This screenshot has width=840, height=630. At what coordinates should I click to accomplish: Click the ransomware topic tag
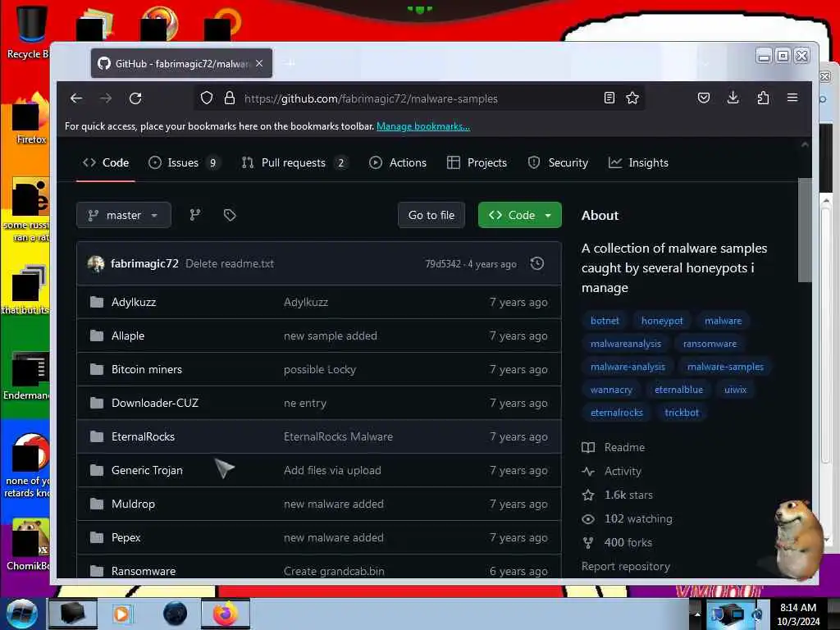pyautogui.click(x=710, y=344)
